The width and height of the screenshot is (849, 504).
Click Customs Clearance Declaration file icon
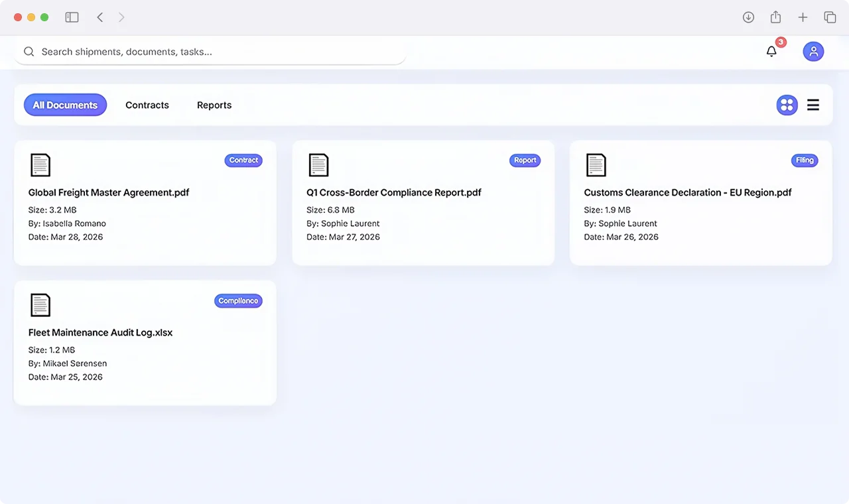pos(596,165)
